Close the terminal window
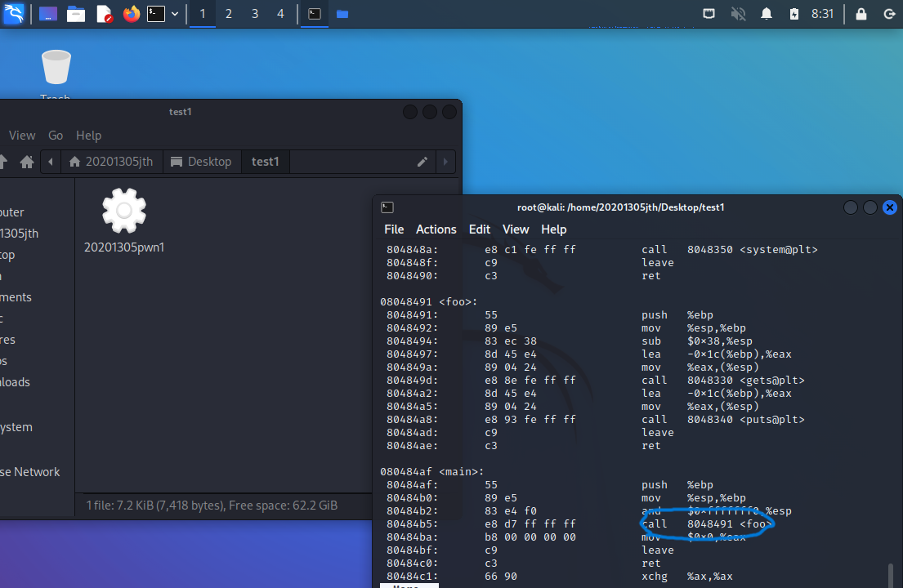Viewport: 903px width, 588px height. pos(890,207)
